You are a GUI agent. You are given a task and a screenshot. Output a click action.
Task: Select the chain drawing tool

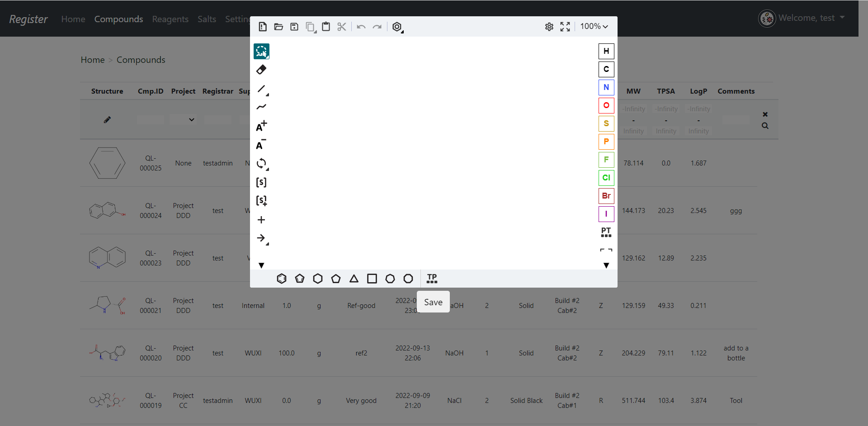(261, 107)
